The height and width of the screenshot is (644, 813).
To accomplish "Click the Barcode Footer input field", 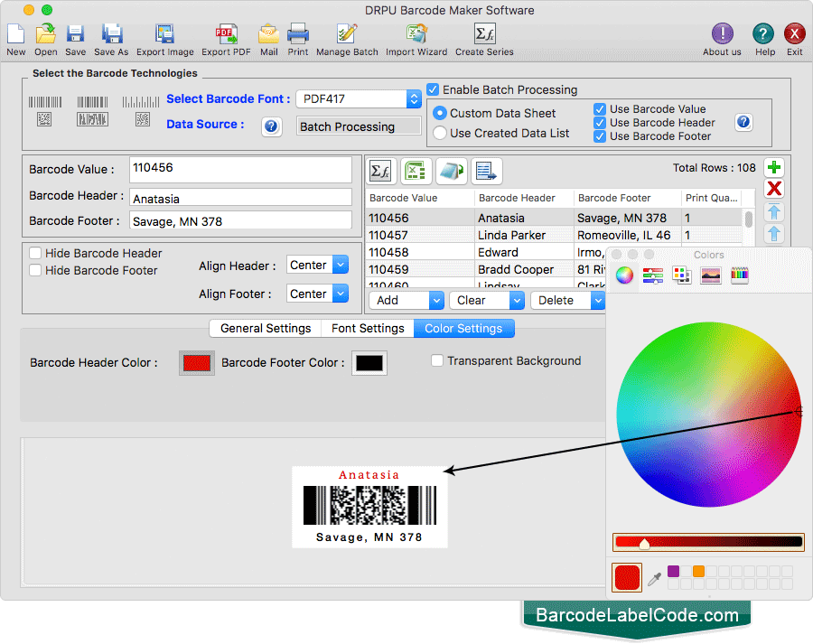I will [x=240, y=220].
